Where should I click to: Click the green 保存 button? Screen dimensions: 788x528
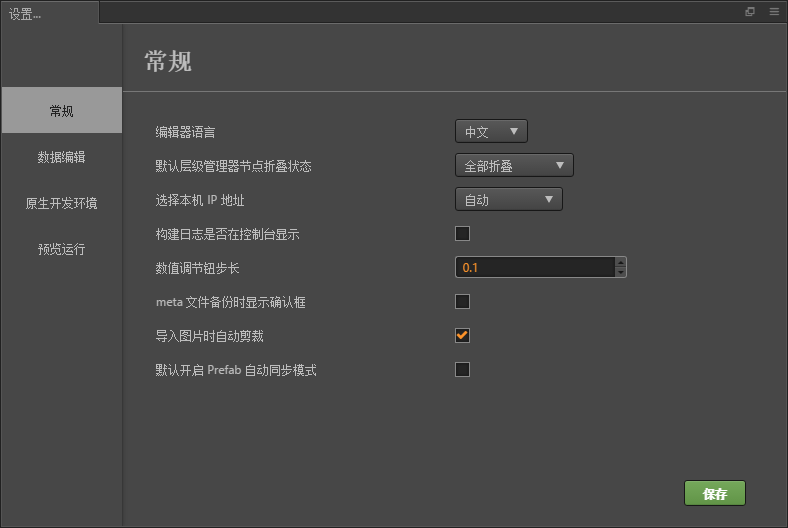[714, 494]
